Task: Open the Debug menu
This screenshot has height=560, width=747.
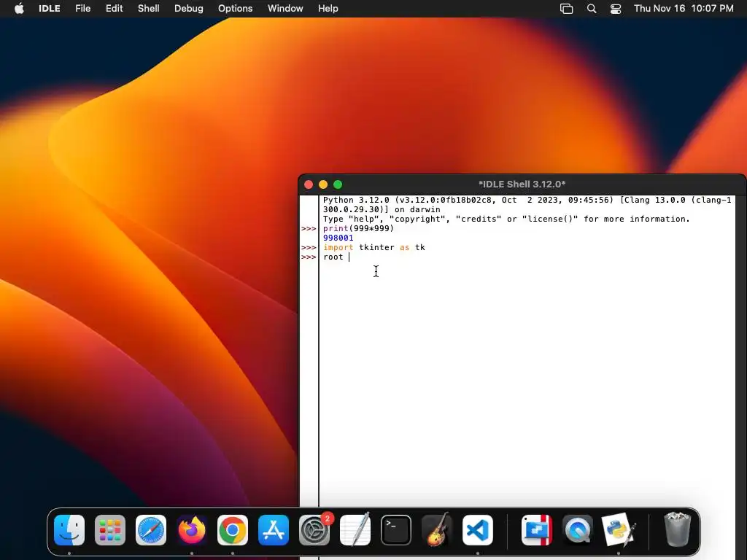Action: point(189,8)
